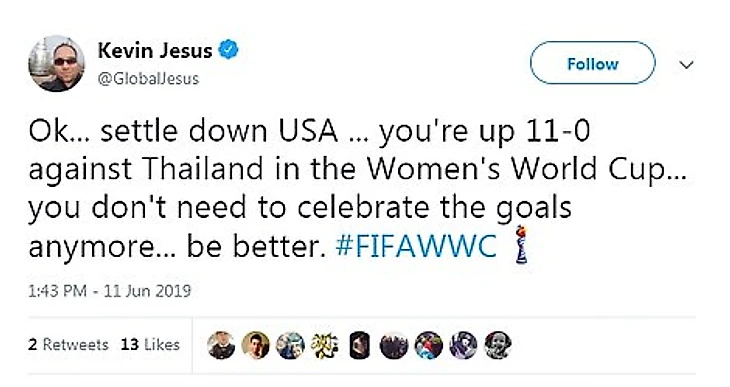The image size is (730, 387).
Task: Open Kevin Jesus profile picture
Action: (x=56, y=63)
